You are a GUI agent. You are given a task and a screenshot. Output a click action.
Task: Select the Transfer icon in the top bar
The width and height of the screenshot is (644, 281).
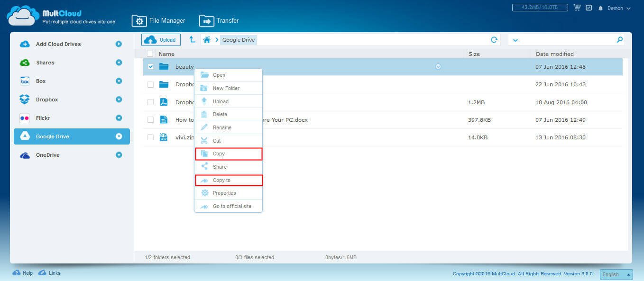(x=207, y=20)
